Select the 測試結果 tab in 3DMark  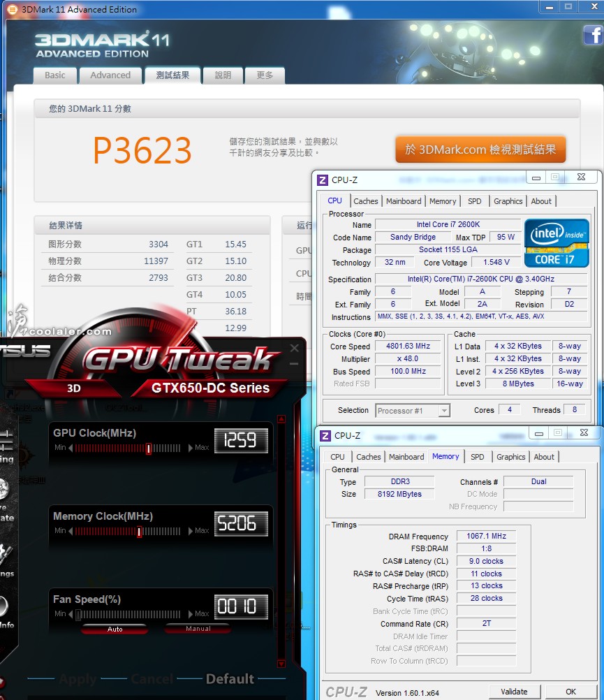click(x=172, y=75)
